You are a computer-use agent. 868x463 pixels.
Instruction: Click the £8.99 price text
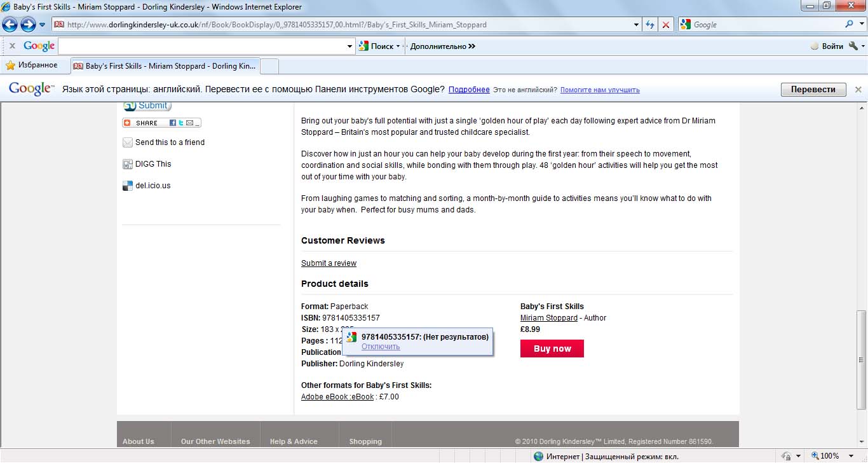(530, 329)
